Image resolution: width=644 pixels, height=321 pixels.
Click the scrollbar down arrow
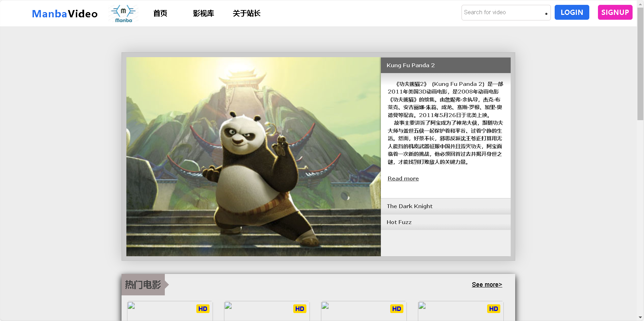click(641, 318)
